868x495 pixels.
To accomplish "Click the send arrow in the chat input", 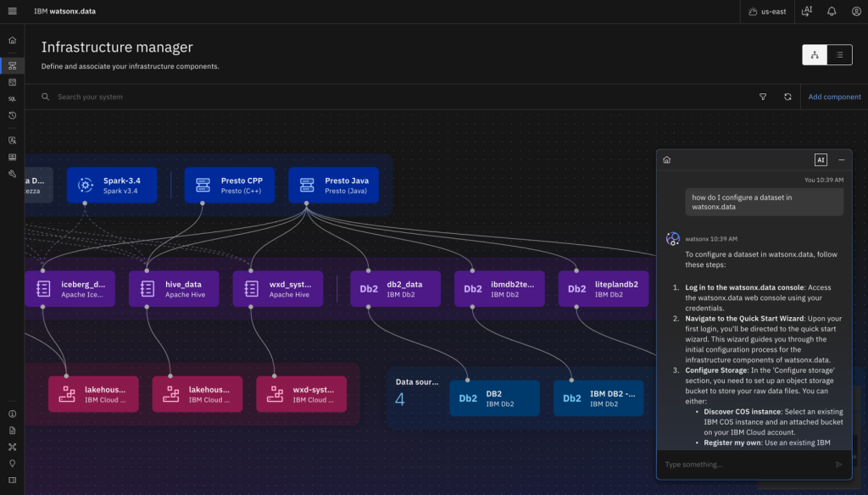I will [x=839, y=464].
